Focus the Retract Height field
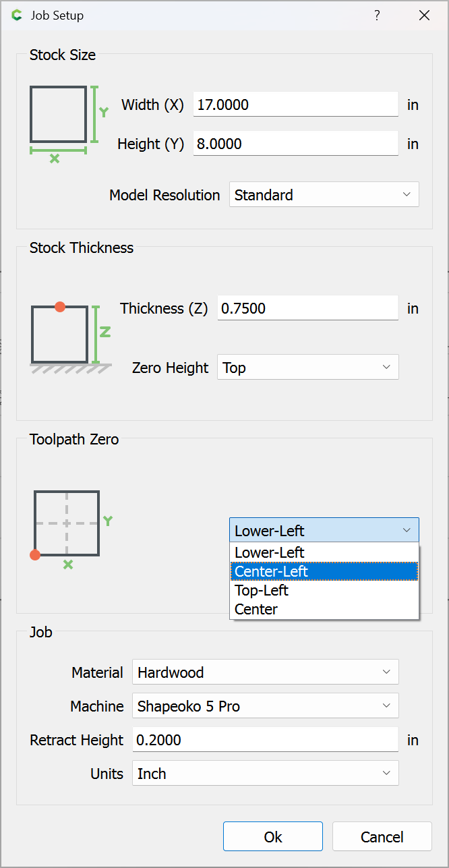 (265, 740)
